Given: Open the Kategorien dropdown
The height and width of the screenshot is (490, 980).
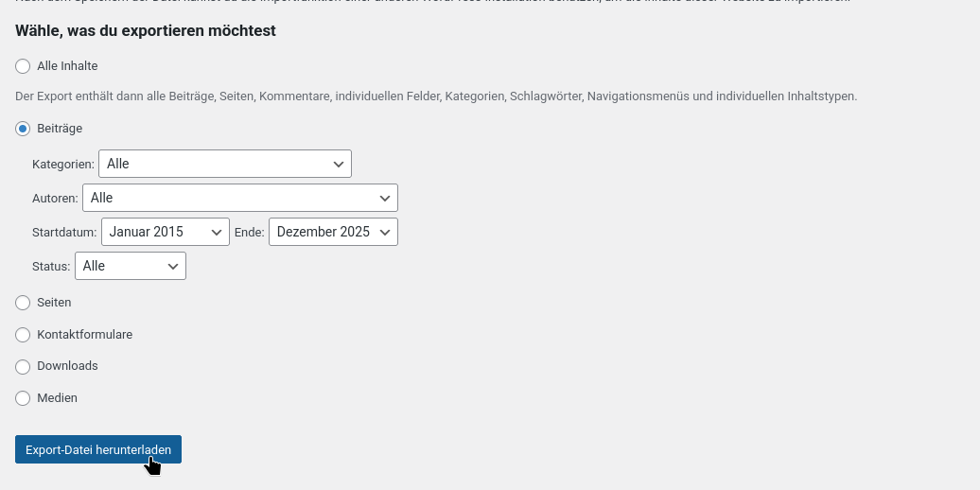Looking at the screenshot, I should click(224, 164).
